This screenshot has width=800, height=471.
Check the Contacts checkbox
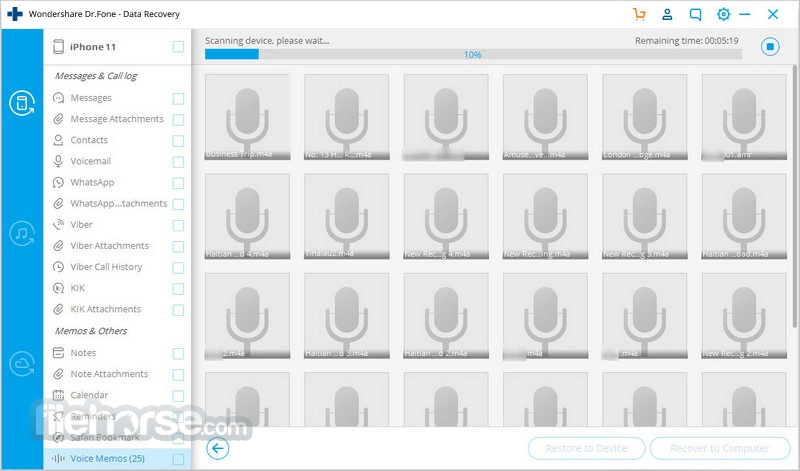178,141
